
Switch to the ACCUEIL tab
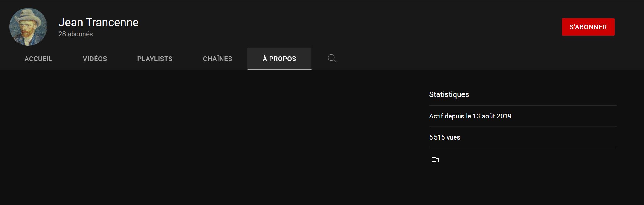[x=38, y=59]
